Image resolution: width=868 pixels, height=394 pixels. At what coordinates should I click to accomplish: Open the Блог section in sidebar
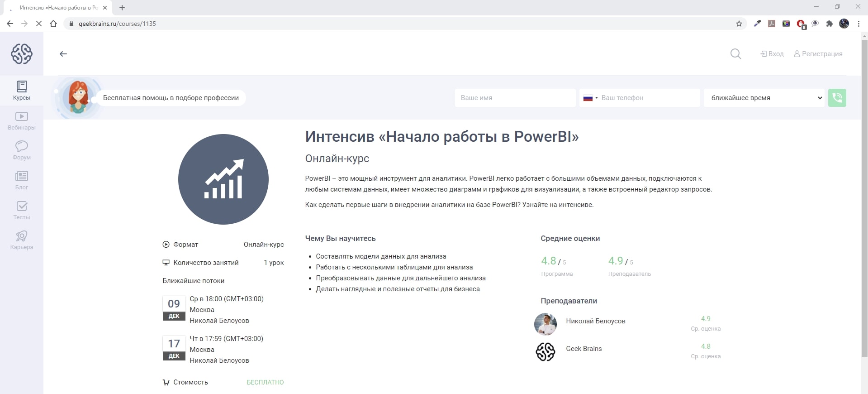(22, 181)
